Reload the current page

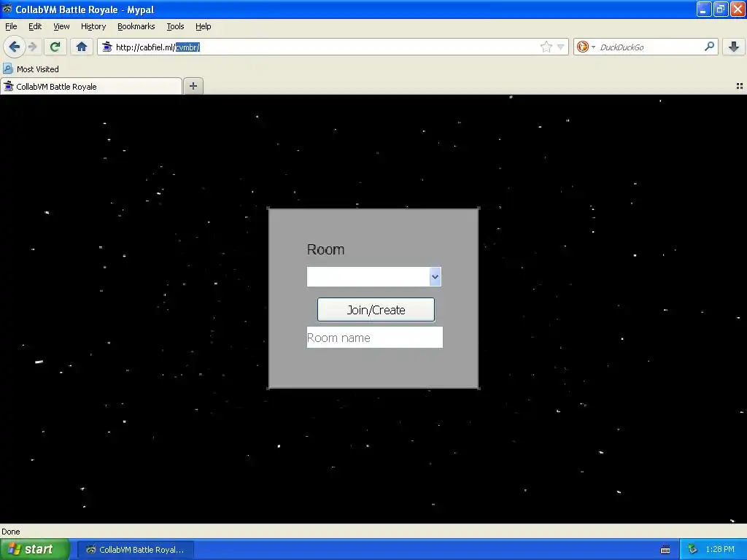tap(55, 47)
